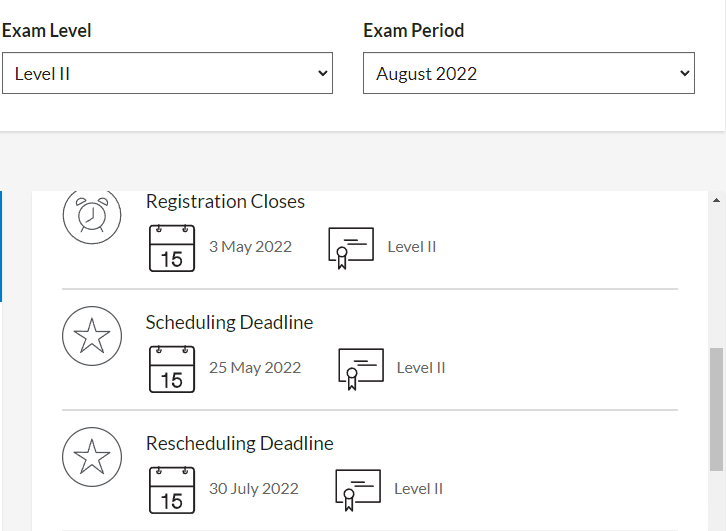Open the Exam Period dropdown

528,74
